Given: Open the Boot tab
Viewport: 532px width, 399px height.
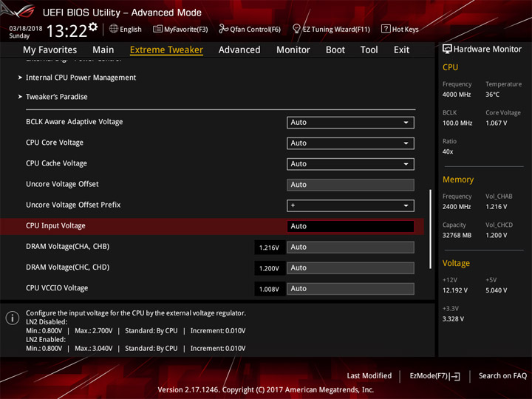Looking at the screenshot, I should (x=335, y=50).
